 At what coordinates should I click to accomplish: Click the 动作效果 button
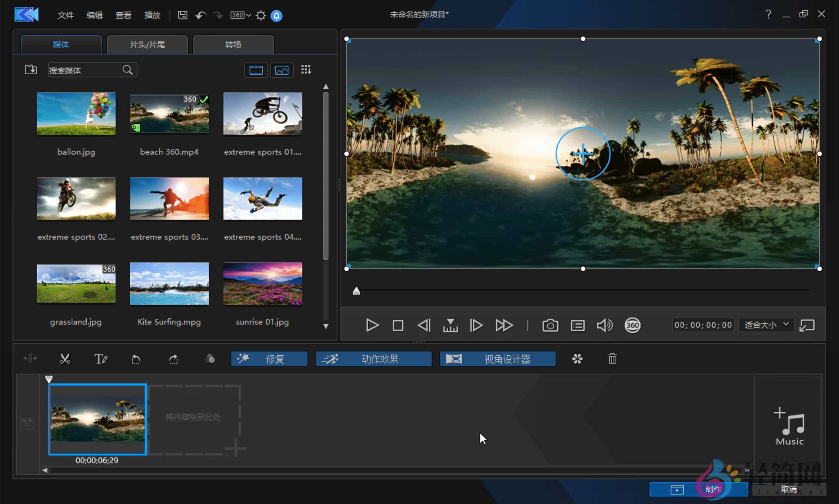click(x=374, y=359)
